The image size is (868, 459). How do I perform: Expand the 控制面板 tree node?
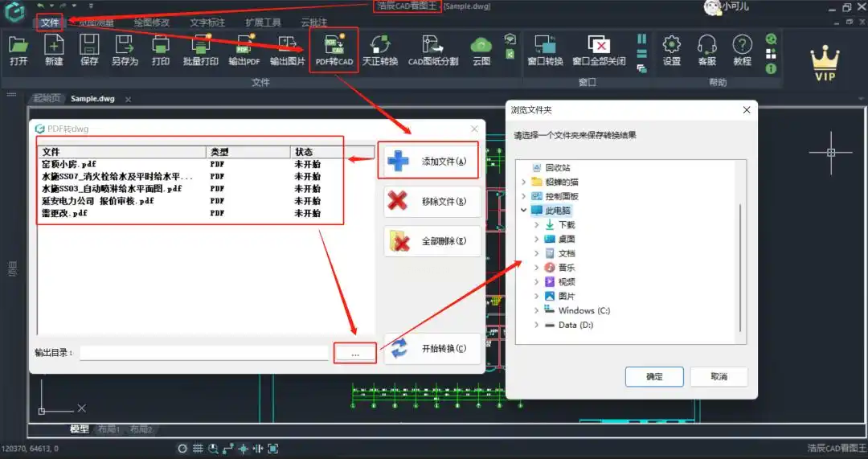click(524, 196)
